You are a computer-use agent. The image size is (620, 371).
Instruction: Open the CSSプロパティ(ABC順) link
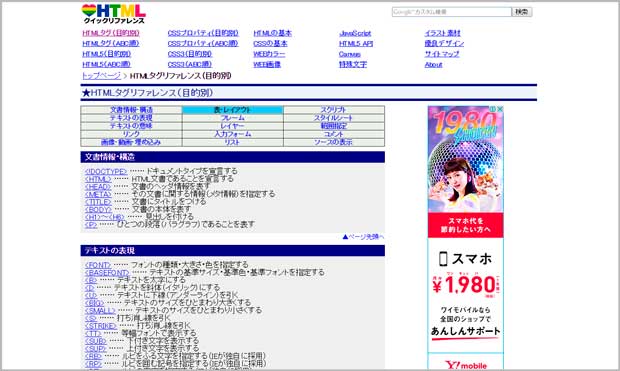[203, 44]
